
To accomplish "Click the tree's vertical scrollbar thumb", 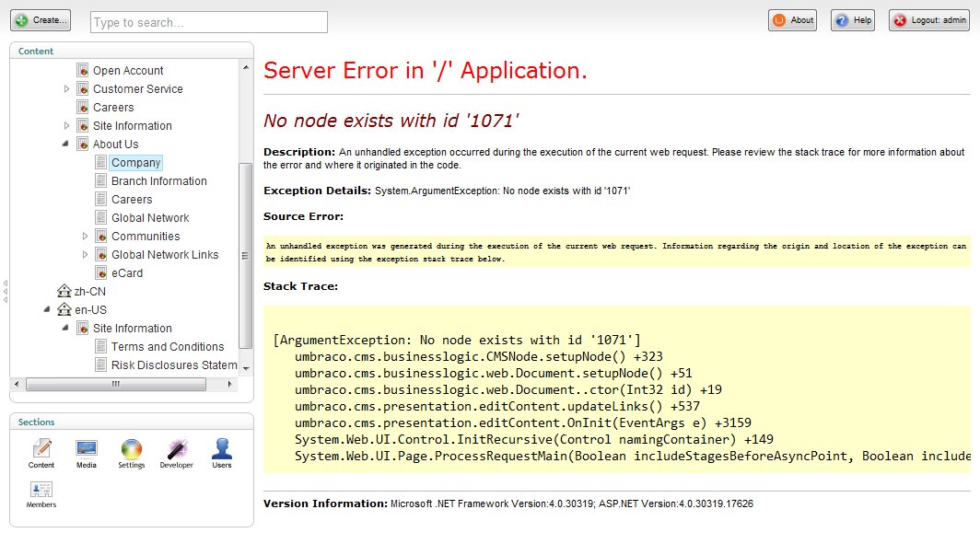I will [x=246, y=256].
